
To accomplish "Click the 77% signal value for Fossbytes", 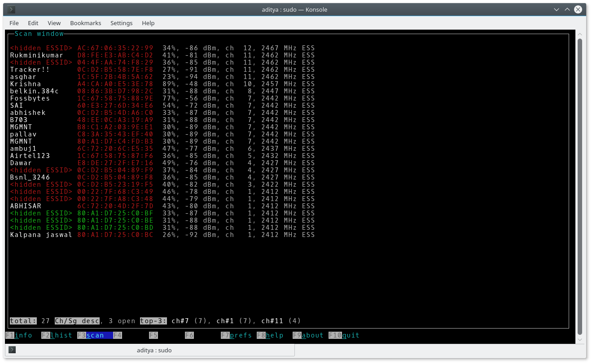I will pyautogui.click(x=169, y=98).
